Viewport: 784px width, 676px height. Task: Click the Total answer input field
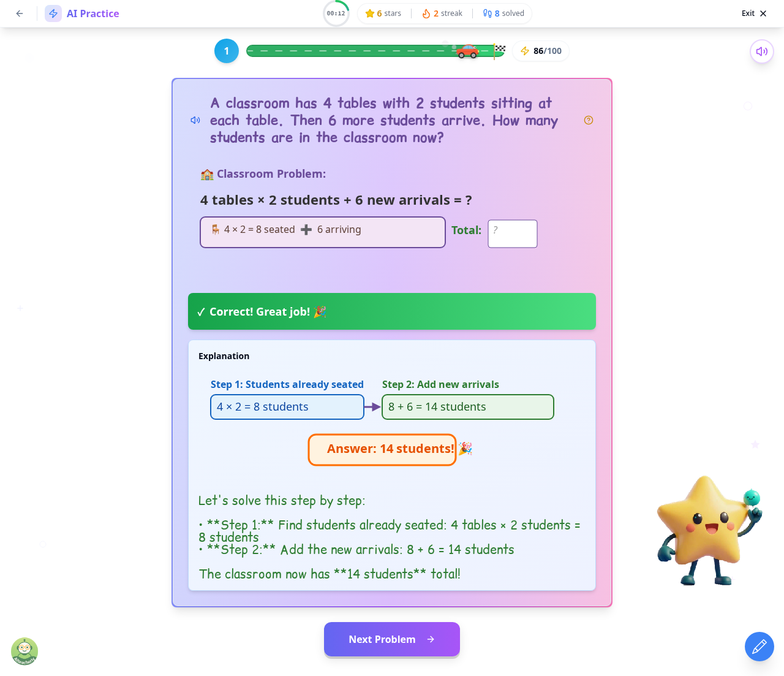pos(513,234)
